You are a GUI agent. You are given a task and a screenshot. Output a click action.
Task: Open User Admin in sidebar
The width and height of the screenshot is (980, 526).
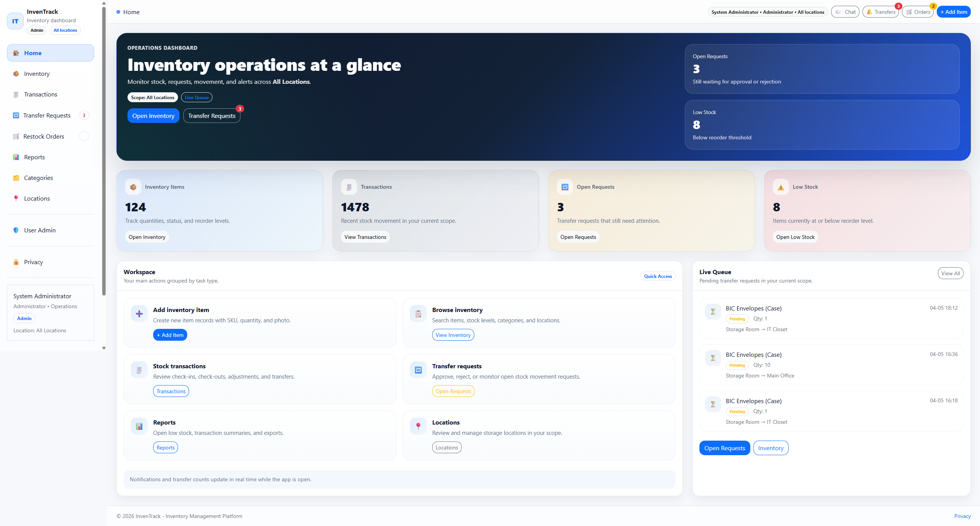point(40,230)
